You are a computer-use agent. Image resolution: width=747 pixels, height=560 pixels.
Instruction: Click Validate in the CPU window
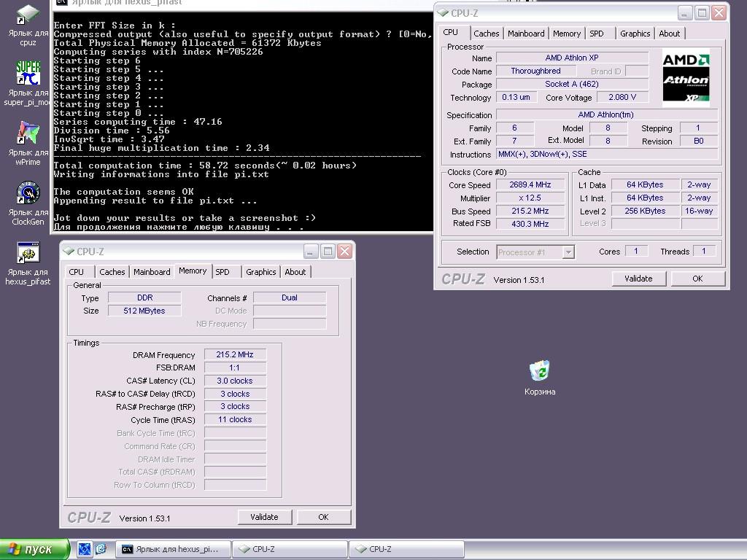click(x=638, y=279)
